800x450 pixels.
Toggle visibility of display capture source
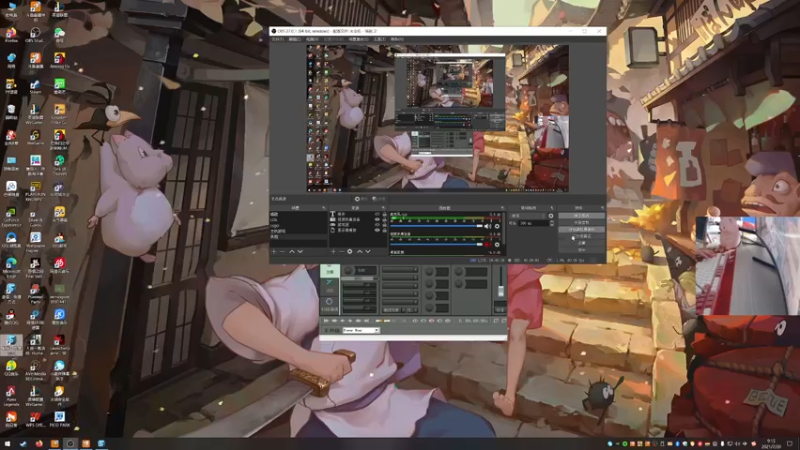click(x=377, y=230)
